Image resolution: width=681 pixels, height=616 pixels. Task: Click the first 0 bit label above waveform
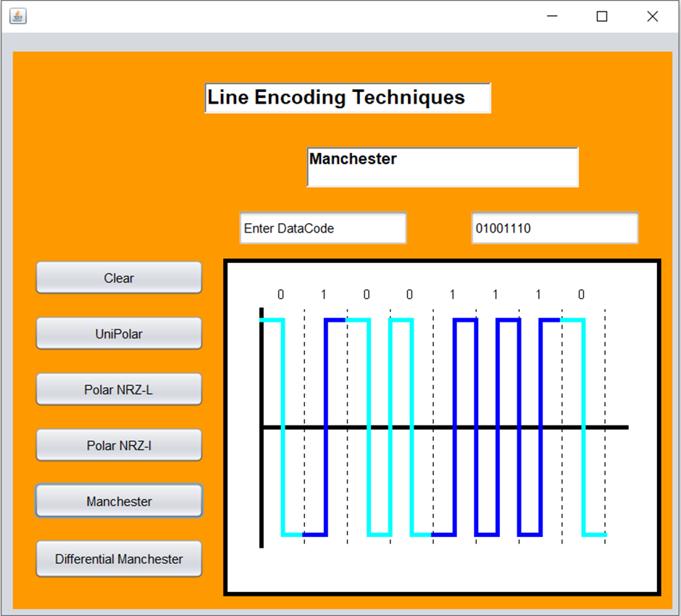click(281, 295)
